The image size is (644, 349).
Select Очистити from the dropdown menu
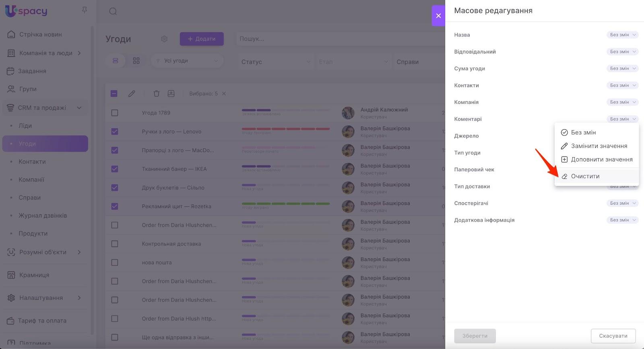pyautogui.click(x=585, y=176)
